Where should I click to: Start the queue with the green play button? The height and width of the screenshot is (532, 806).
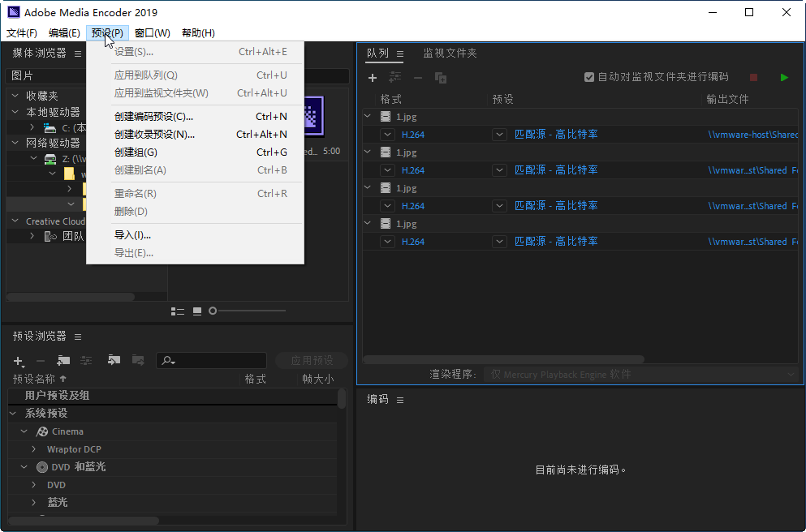[784, 77]
